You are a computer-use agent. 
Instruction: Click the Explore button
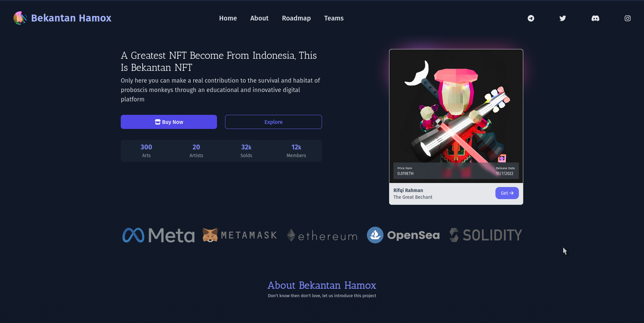click(273, 122)
